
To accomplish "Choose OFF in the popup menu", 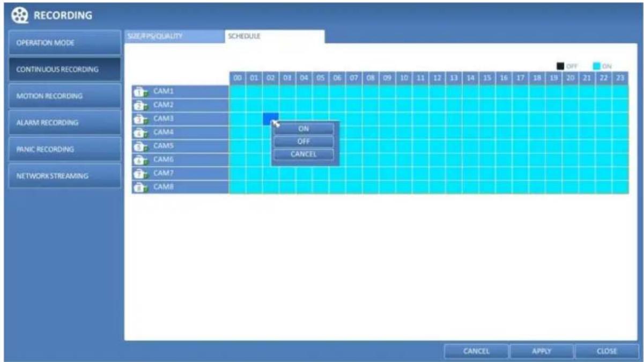I will [x=304, y=141].
